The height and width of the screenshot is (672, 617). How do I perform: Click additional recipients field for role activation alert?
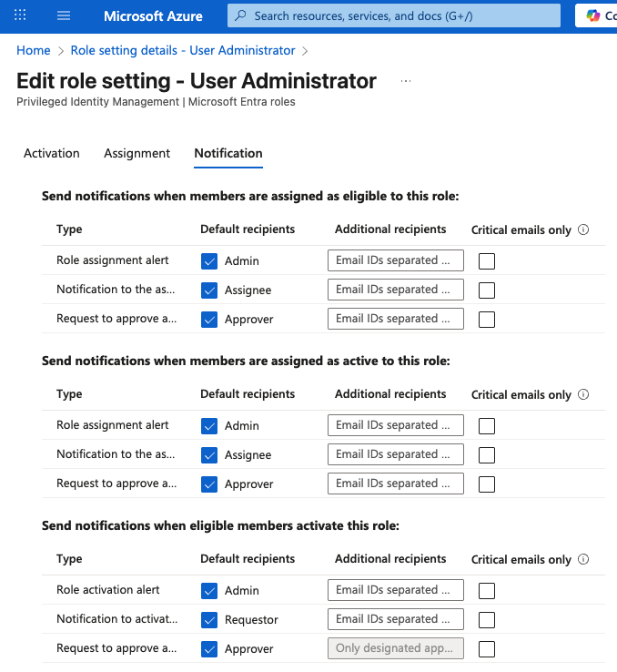pos(396,590)
